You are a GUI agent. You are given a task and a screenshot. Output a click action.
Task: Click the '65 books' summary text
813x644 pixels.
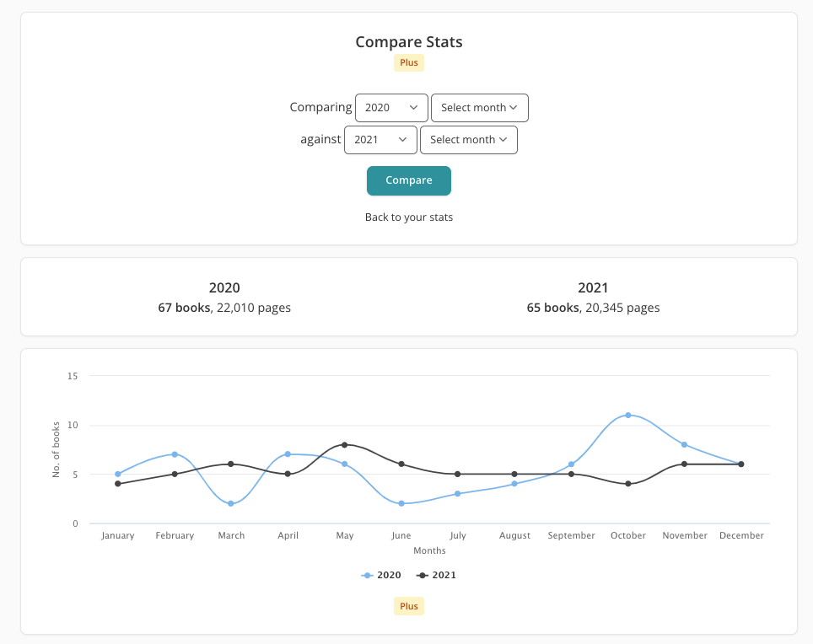tap(552, 308)
